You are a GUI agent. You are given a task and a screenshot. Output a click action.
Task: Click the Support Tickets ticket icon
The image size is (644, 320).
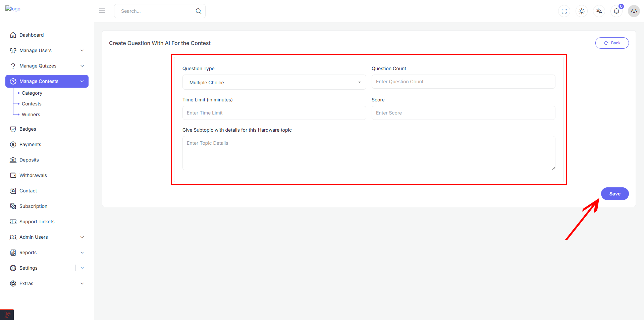pos(13,222)
